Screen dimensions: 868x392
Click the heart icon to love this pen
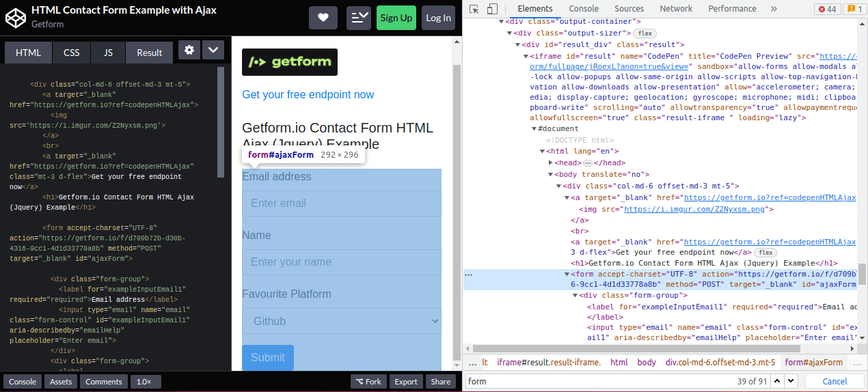pyautogui.click(x=323, y=18)
